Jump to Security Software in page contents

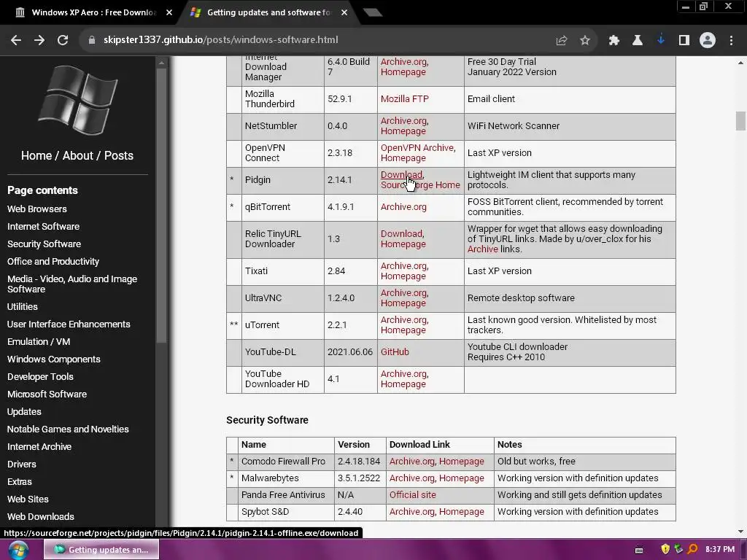[44, 244]
